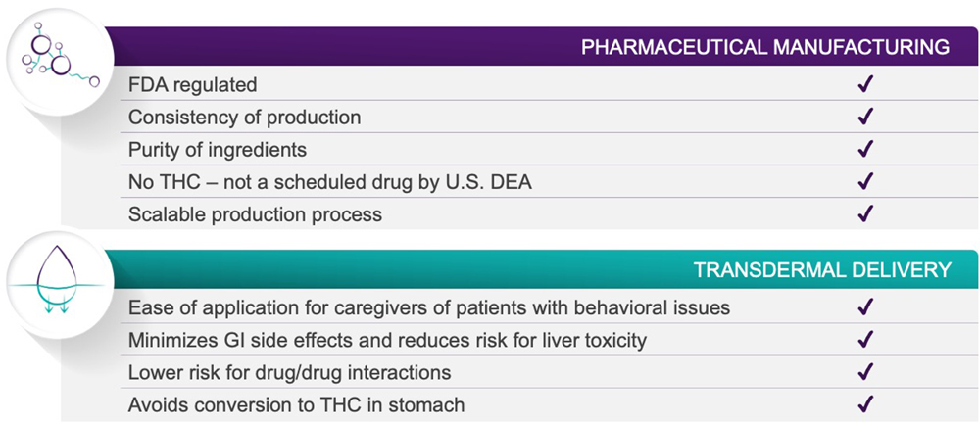This screenshot has height=424, width=980.
Task: Click the Consistency of production text
Action: [244, 118]
